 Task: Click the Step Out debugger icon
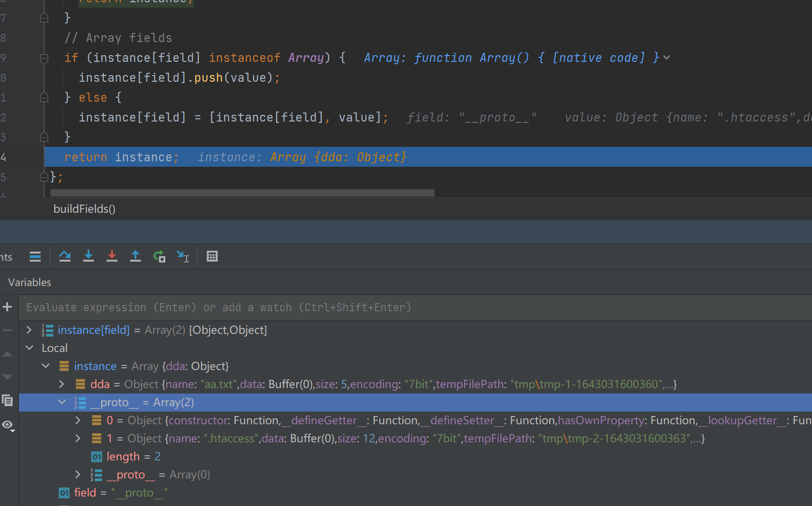pos(135,257)
